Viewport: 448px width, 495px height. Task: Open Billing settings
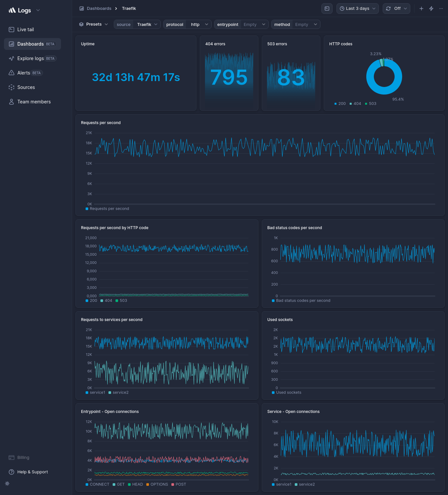point(23,457)
